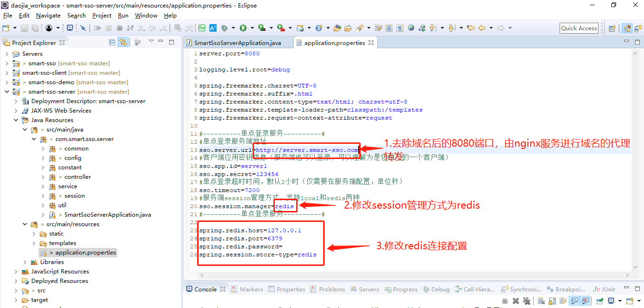Open the New Java Class wizard icon

click(6, 27)
